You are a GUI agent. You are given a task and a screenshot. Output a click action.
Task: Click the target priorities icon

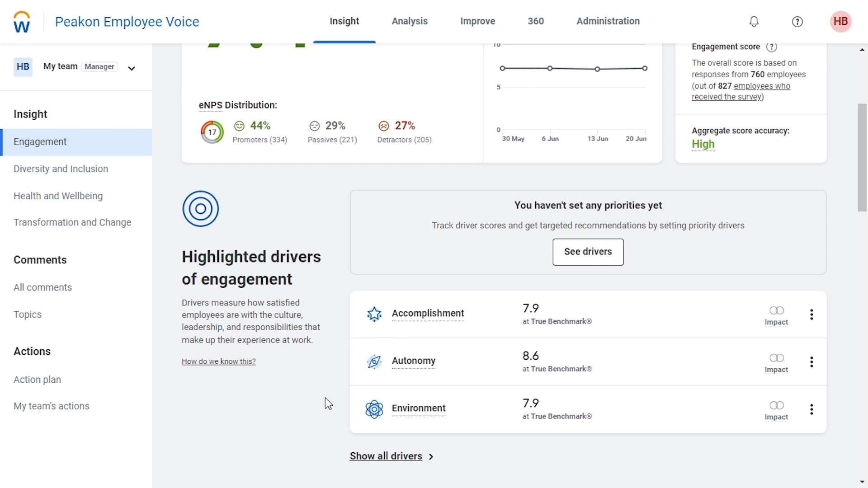click(200, 209)
